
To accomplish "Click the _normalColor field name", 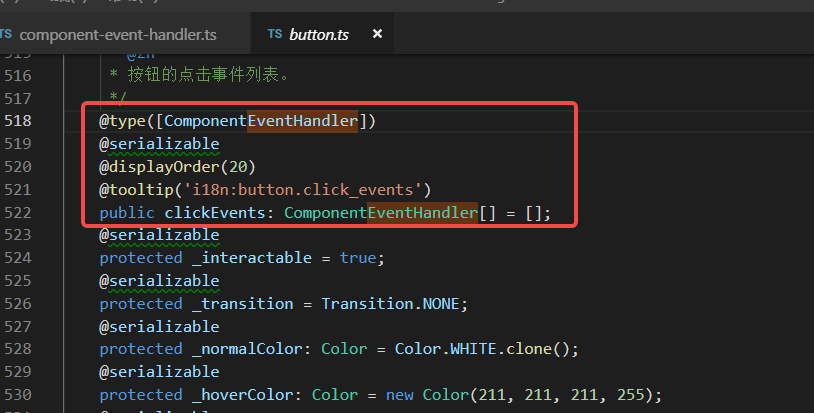I will tap(247, 349).
